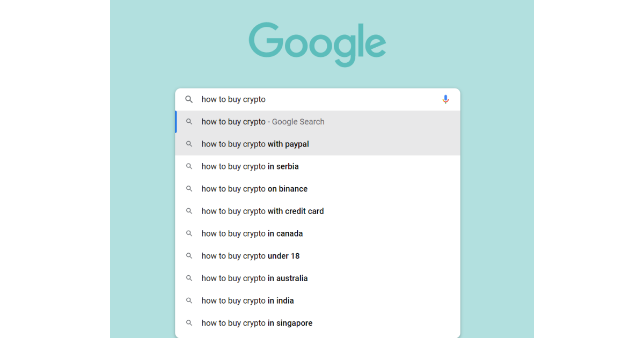Open the 'how to buy crypto in serbia' suggestion
Viewport: 644px width, 338px height.
[x=250, y=166]
